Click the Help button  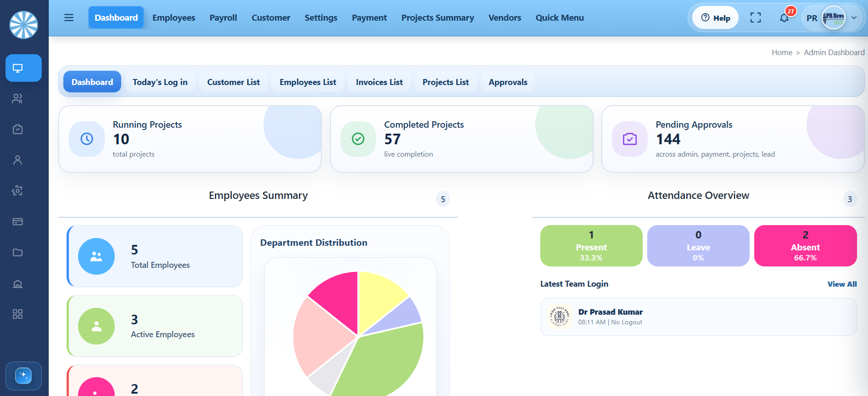tap(716, 18)
